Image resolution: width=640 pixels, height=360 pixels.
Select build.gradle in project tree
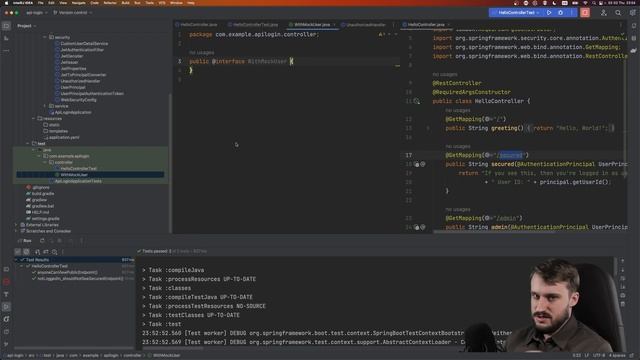click(43, 194)
